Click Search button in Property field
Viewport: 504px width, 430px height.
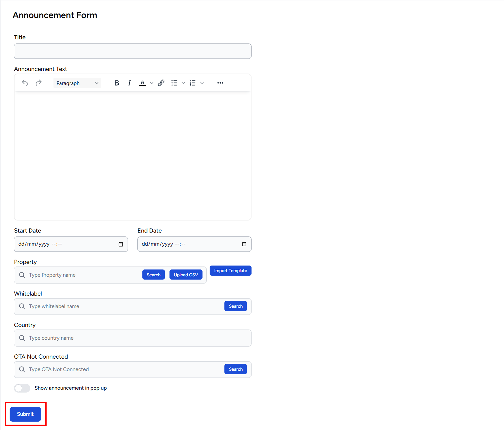[x=154, y=275]
